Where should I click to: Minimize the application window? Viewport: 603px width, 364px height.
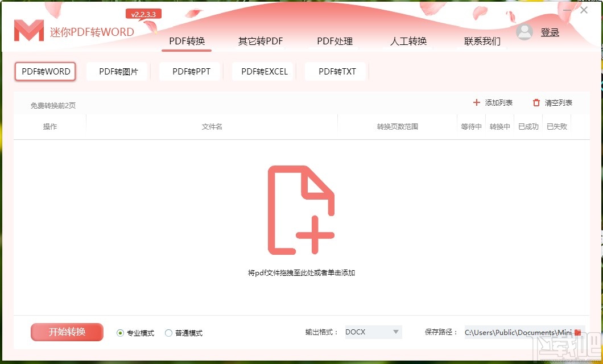point(567,10)
